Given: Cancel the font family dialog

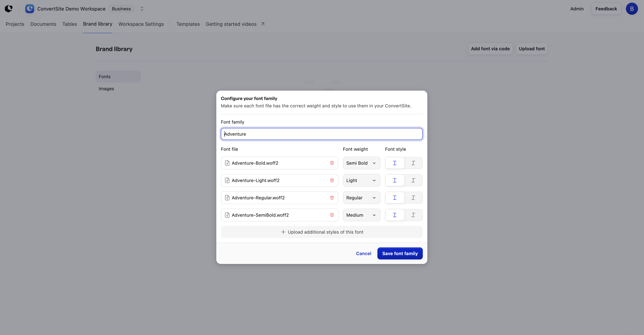Looking at the screenshot, I should tap(363, 253).
